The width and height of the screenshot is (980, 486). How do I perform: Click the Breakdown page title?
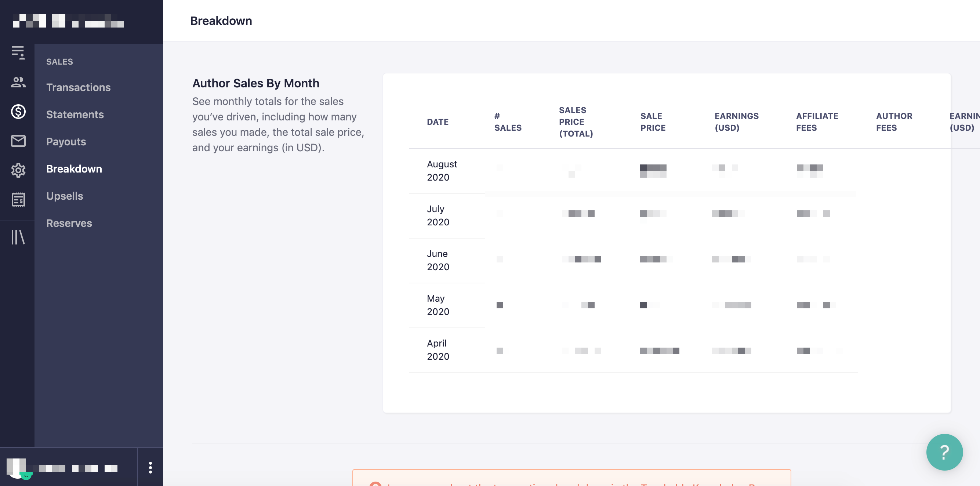coord(221,21)
